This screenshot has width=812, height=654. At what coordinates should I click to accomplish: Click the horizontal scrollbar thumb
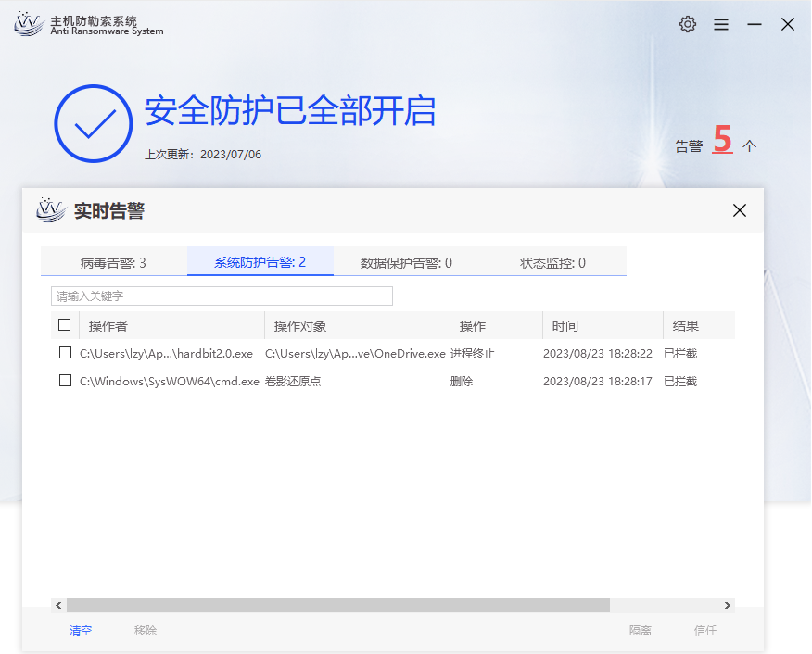[x=338, y=605]
